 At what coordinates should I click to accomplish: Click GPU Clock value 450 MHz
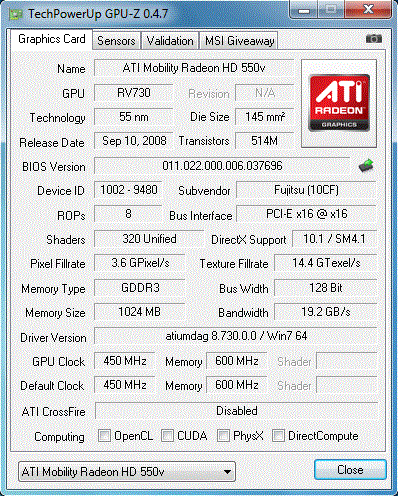click(125, 361)
